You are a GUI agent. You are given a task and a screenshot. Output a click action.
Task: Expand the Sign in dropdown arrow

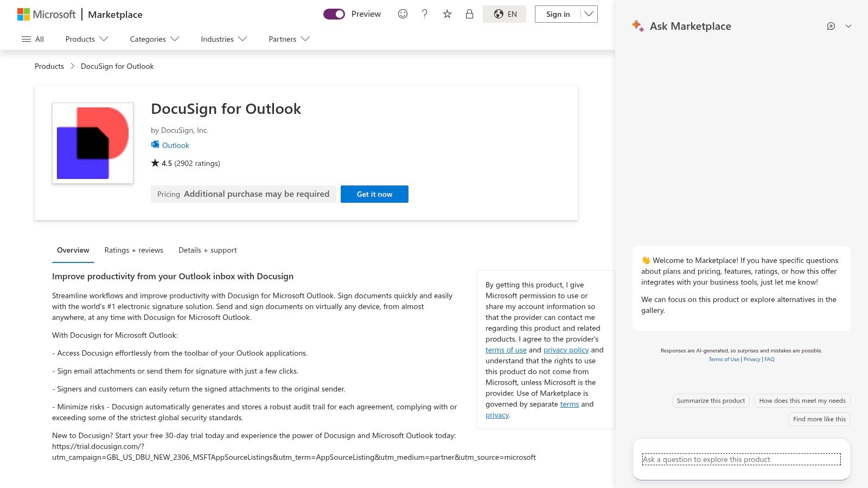(589, 14)
